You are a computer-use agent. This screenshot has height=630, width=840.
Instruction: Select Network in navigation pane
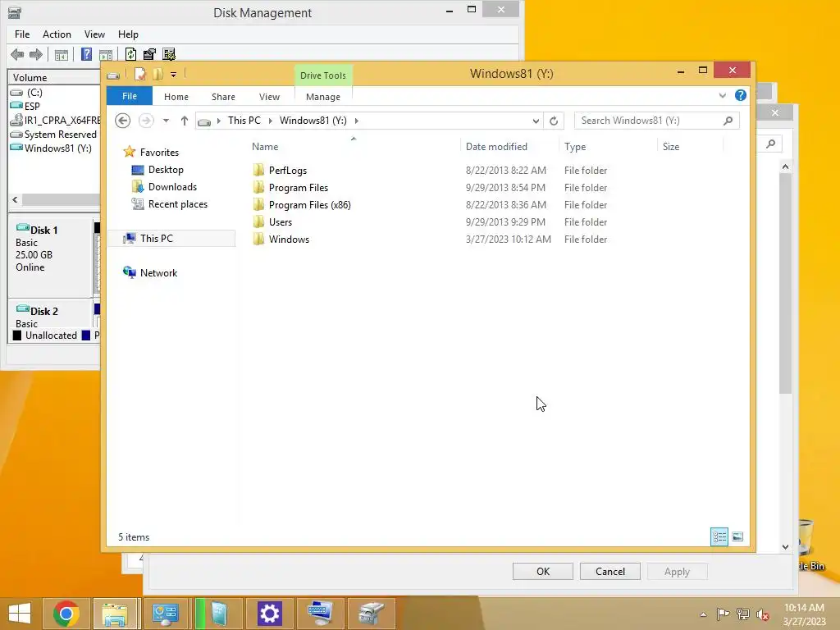click(158, 272)
